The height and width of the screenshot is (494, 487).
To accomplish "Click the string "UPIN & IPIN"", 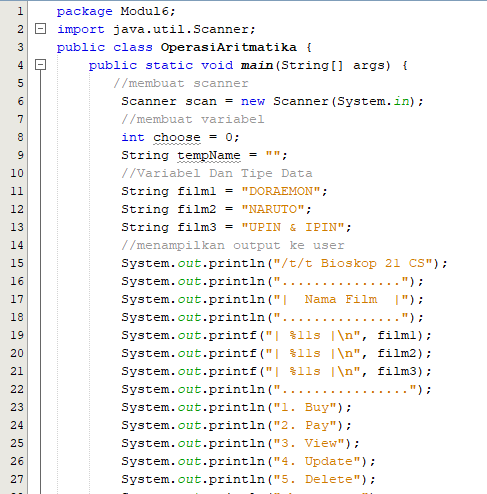I will coord(293,227).
